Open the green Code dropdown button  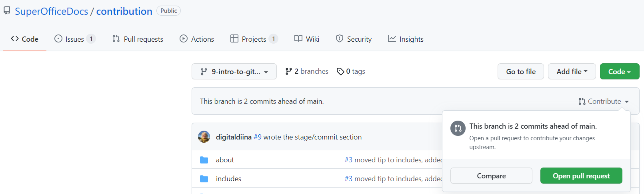[620, 71]
